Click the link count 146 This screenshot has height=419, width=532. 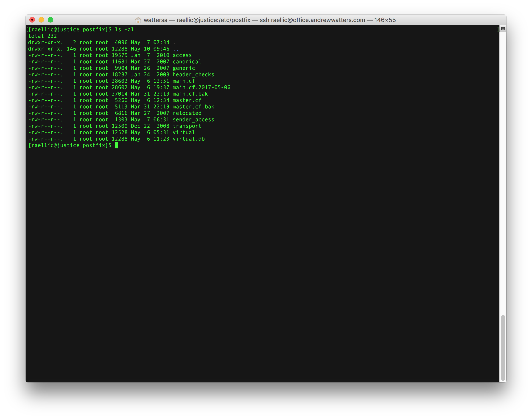point(71,49)
